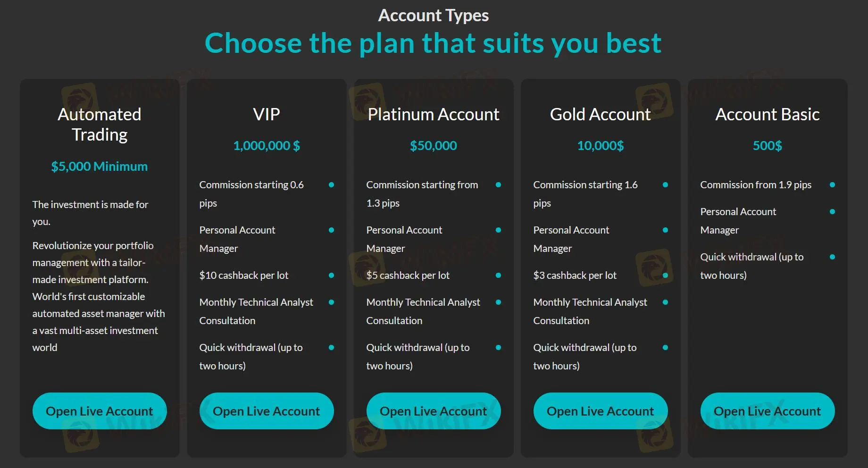The width and height of the screenshot is (868, 468).
Task: Click the dot next to Platinum Monthly Technical Analyst
Action: coord(499,302)
